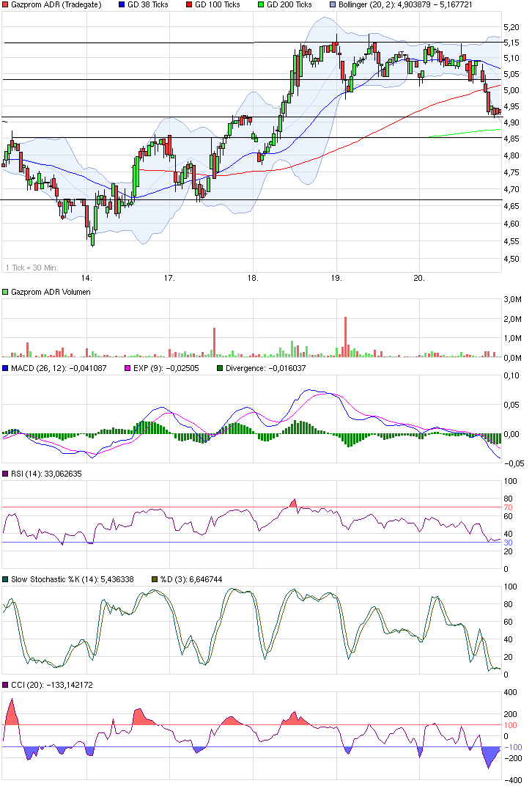Click the 5,00 price axis label
Image resolution: width=532 pixels, height=786 pixels.
(511, 90)
